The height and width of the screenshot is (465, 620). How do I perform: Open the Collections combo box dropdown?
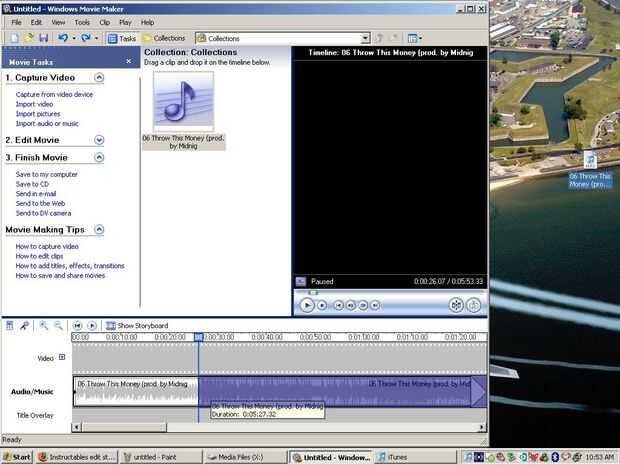click(365, 38)
